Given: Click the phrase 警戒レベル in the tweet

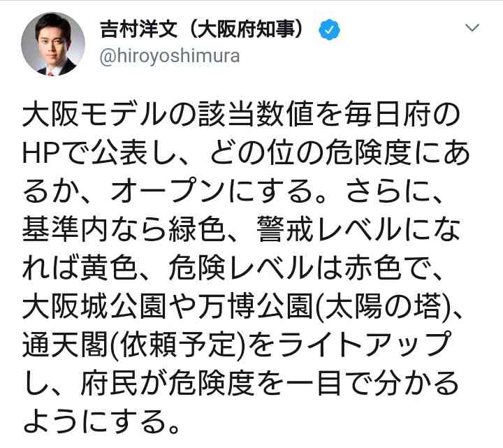Looking at the screenshot, I should click(329, 229).
